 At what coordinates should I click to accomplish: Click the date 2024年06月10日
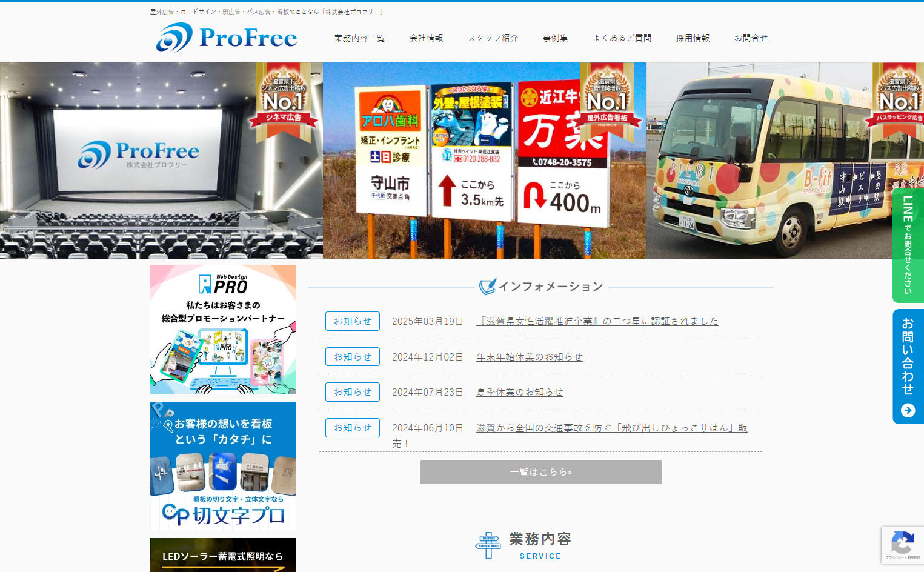[428, 428]
